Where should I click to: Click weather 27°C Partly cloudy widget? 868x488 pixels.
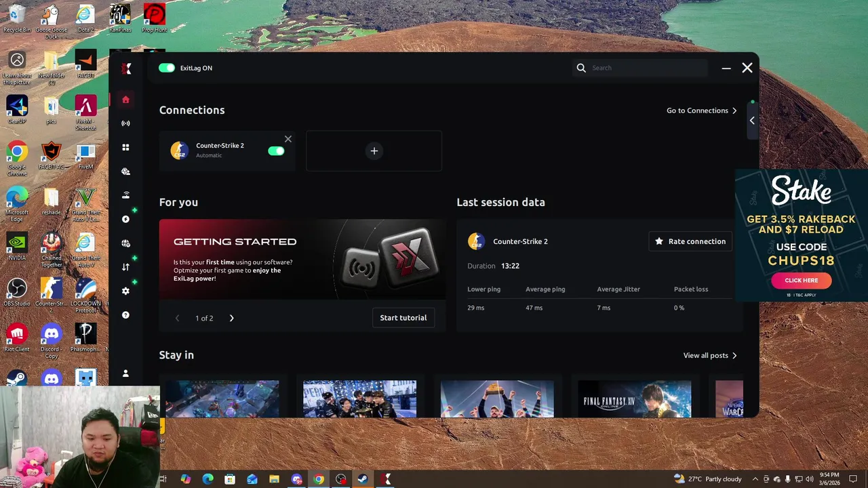[708, 479]
